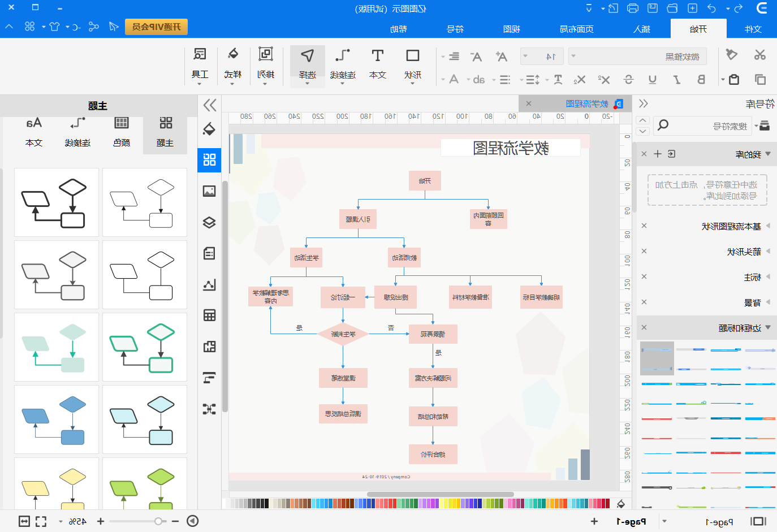This screenshot has height=532, width=777.
Task: Click the New document plus icon
Action: tap(692, 8)
